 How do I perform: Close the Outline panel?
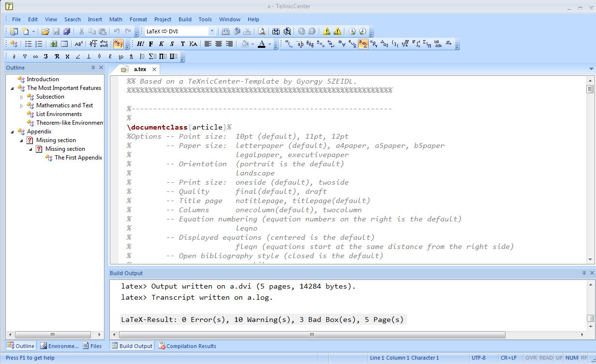[101, 68]
